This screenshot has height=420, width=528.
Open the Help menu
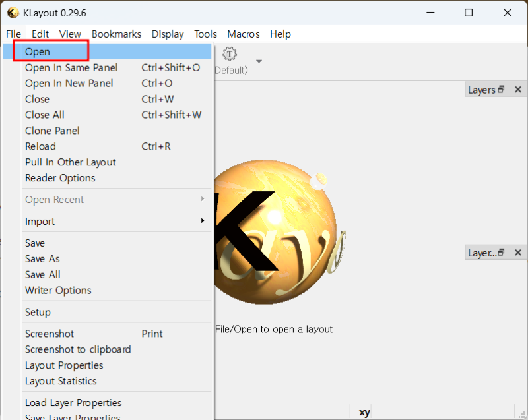[280, 34]
